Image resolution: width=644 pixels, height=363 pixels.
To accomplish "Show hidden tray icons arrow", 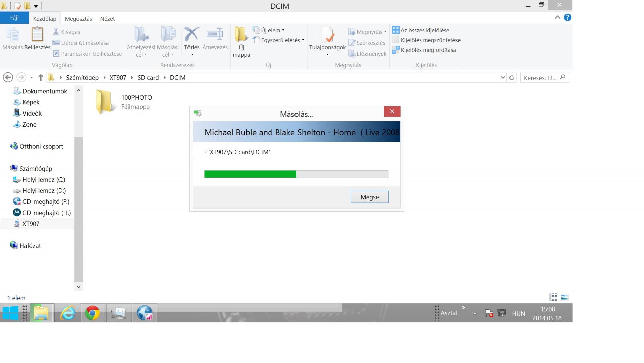I will [475, 313].
